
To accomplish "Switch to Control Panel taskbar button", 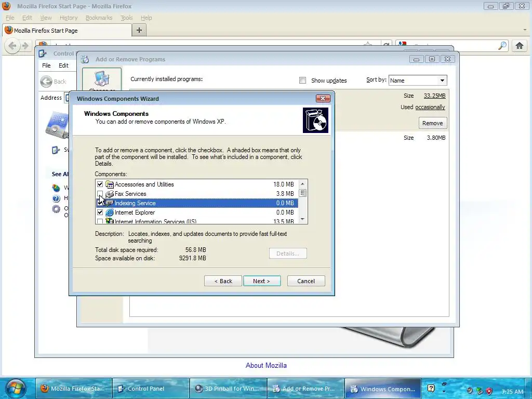I will pyautogui.click(x=150, y=389).
